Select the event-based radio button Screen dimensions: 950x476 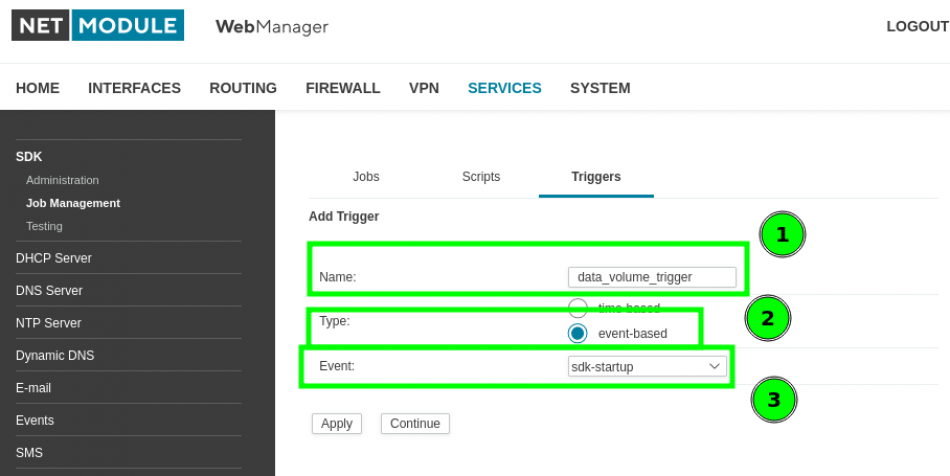578,333
